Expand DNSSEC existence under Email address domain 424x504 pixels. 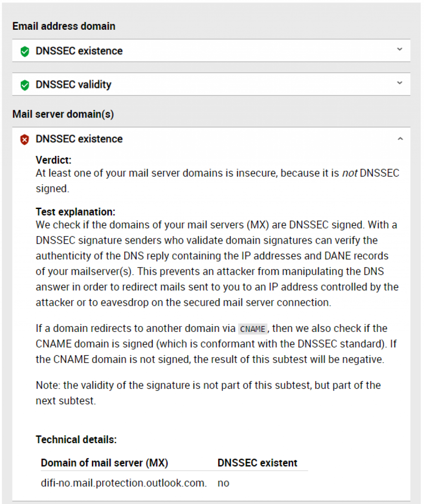tap(400, 50)
